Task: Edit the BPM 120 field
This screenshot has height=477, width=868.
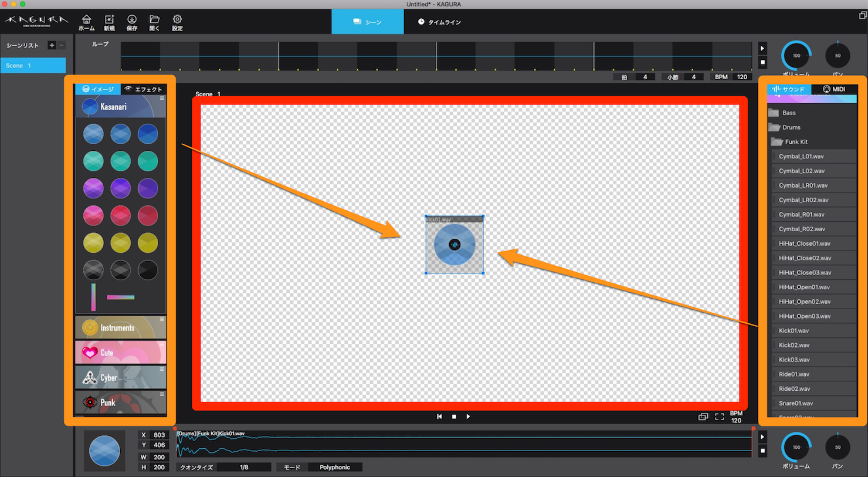Action: click(x=742, y=77)
